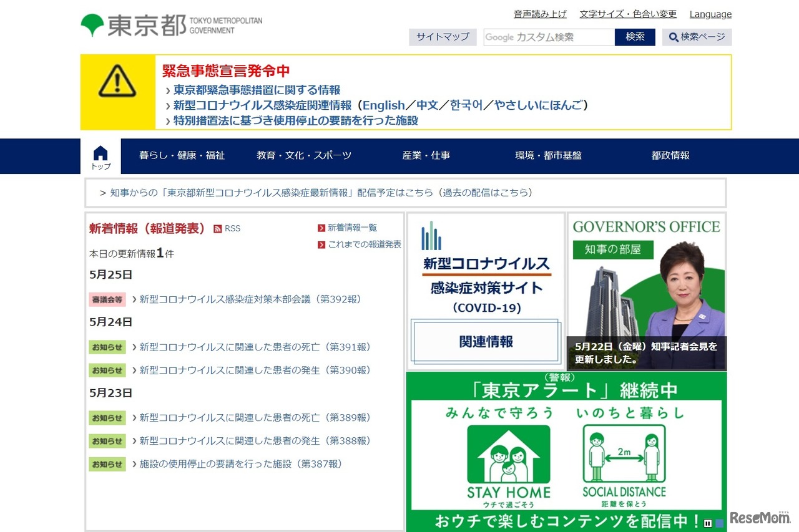
Task: Open the Language link
Action: (x=710, y=14)
